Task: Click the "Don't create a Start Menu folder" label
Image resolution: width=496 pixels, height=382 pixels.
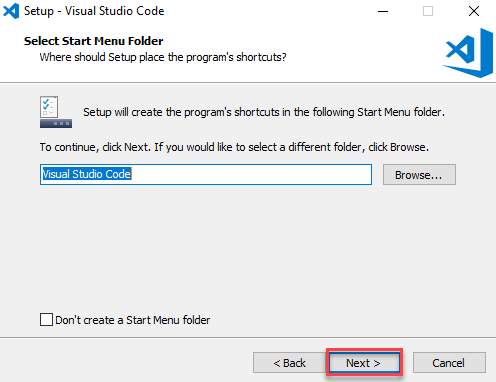Action: coord(133,320)
